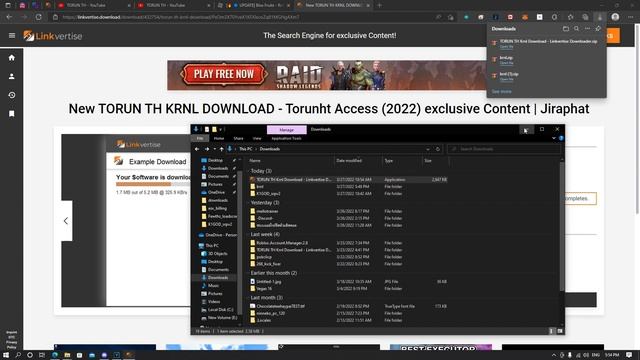640x360 pixels.
Task: Pin the Edge Downloads panel
Action: (x=598, y=29)
